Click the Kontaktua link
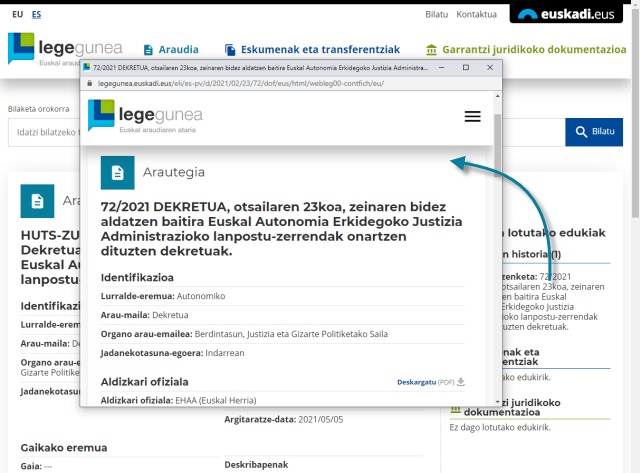This screenshot has height=473, width=640. 476,15
